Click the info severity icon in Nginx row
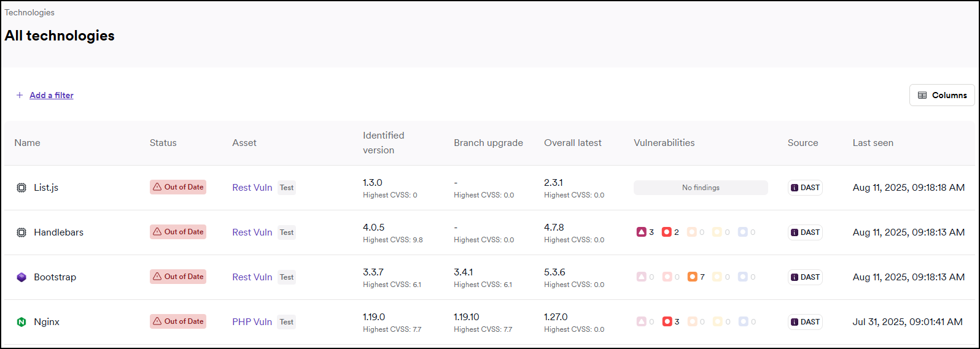 [743, 321]
